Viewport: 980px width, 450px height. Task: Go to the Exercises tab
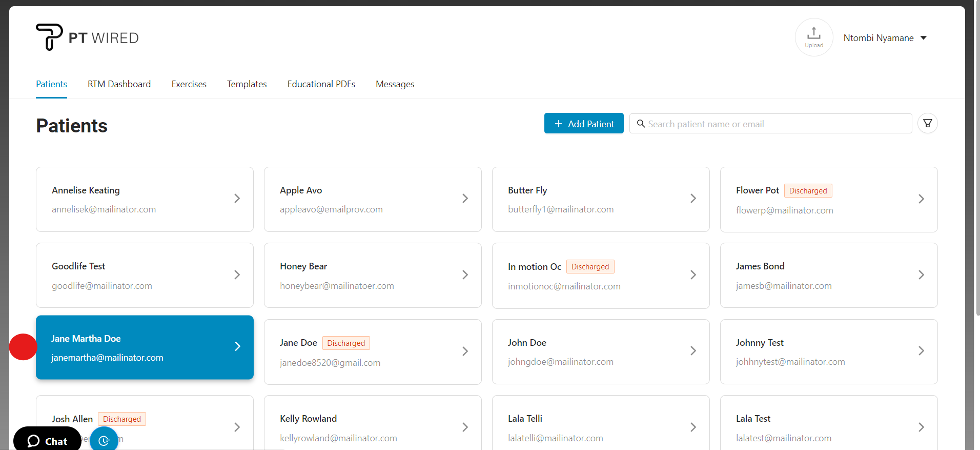pos(189,84)
